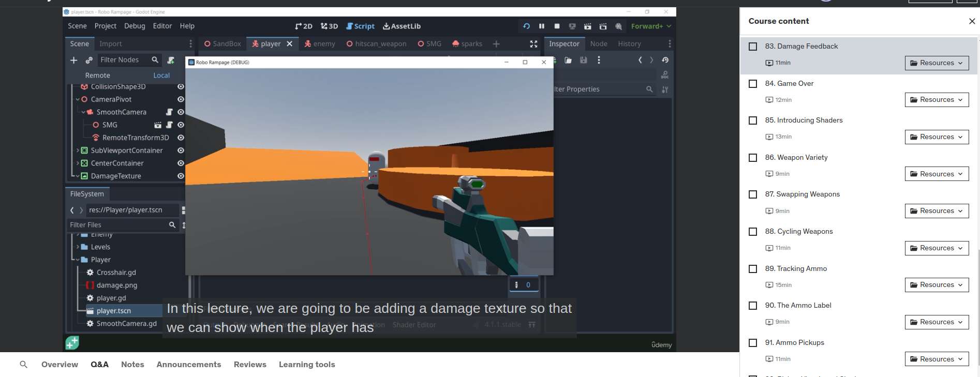Viewport: 980px width, 377px height.
Task: Open Resources dropdown for Weapon Variety
Action: 937,174
